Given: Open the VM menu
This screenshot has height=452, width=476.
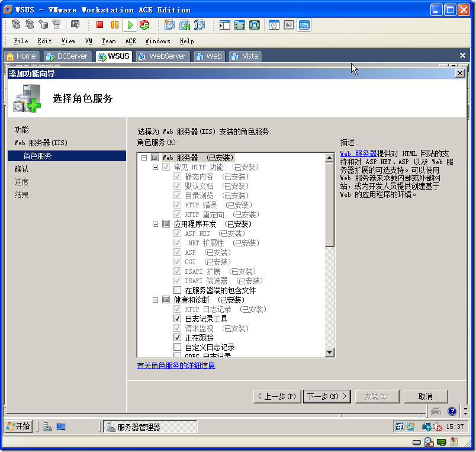Looking at the screenshot, I should click(89, 41).
